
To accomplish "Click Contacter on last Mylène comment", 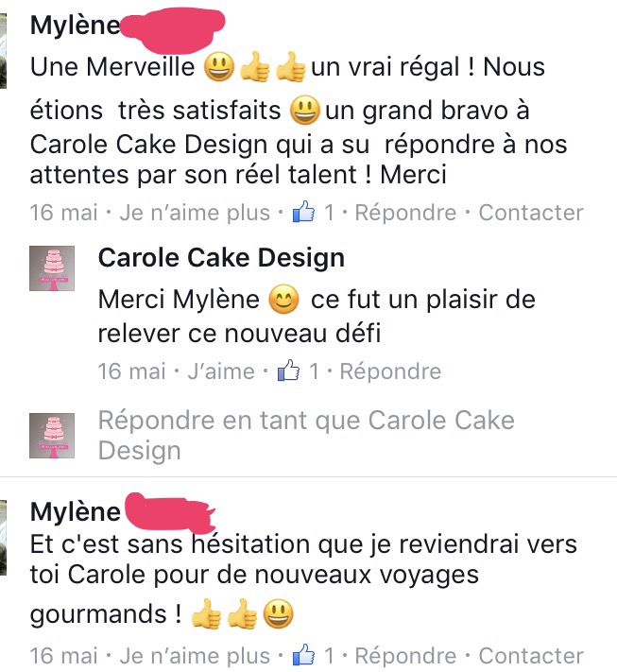I will [x=531, y=656].
